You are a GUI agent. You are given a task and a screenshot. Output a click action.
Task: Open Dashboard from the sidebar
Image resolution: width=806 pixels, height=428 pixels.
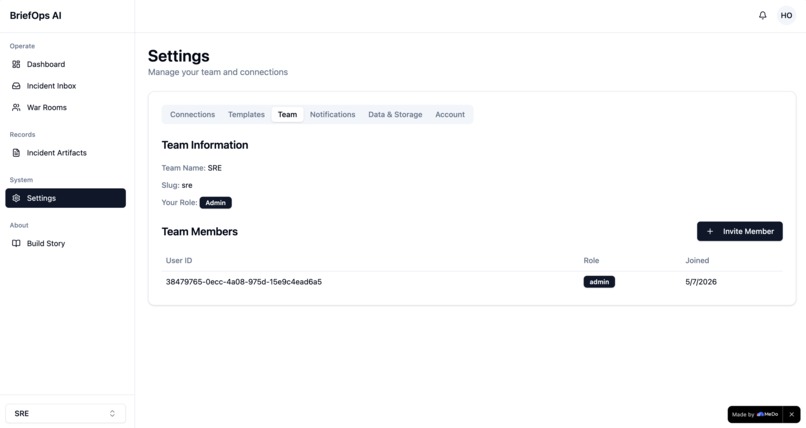coord(65,64)
